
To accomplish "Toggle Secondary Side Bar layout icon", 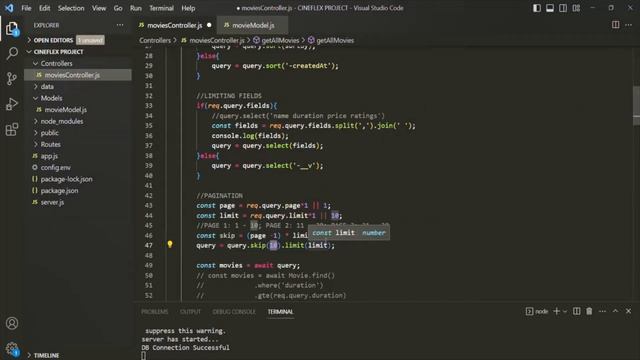I will [563, 8].
